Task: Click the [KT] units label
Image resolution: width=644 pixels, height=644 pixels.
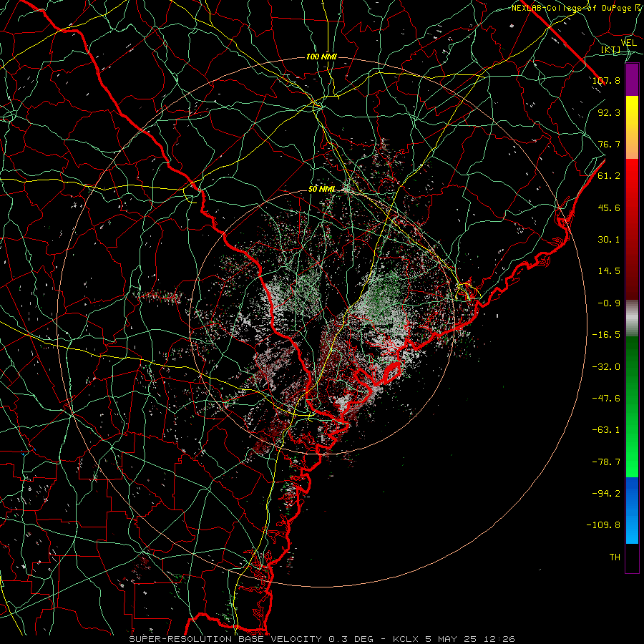Action: [611, 50]
